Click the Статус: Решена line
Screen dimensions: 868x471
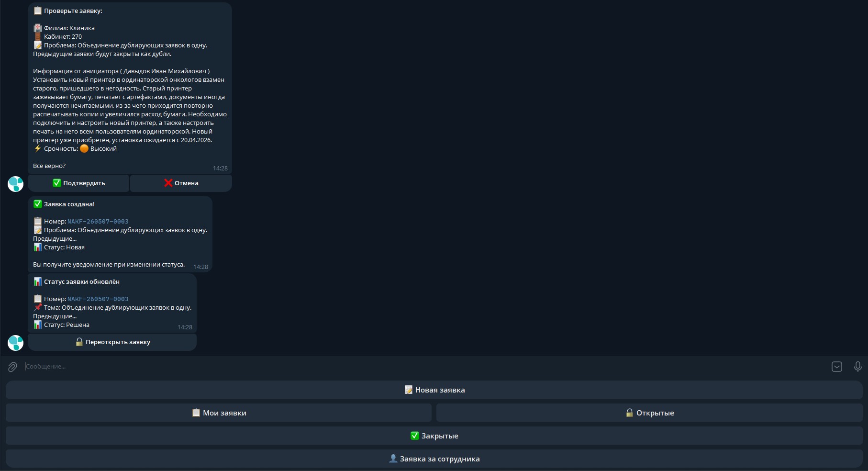pos(61,325)
